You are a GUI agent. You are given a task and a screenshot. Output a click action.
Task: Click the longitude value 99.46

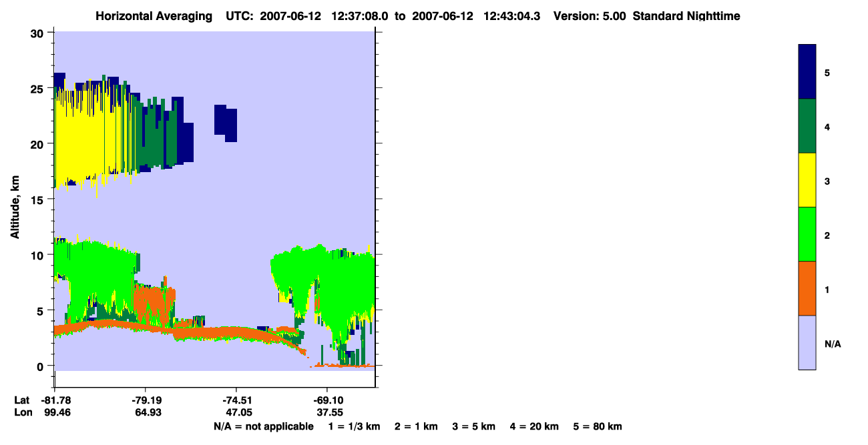point(57,412)
